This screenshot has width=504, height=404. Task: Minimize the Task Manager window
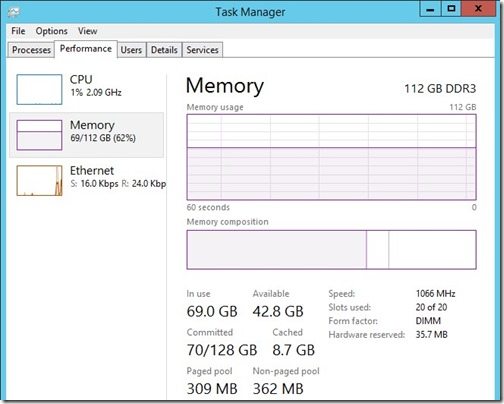(x=430, y=9)
